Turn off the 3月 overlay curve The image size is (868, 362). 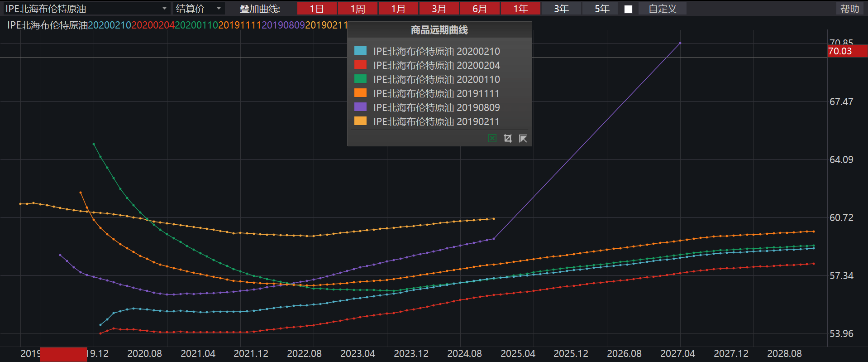(x=439, y=9)
